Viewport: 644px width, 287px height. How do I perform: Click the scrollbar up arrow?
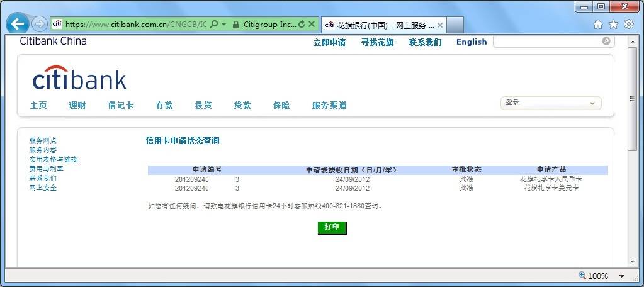click(633, 41)
